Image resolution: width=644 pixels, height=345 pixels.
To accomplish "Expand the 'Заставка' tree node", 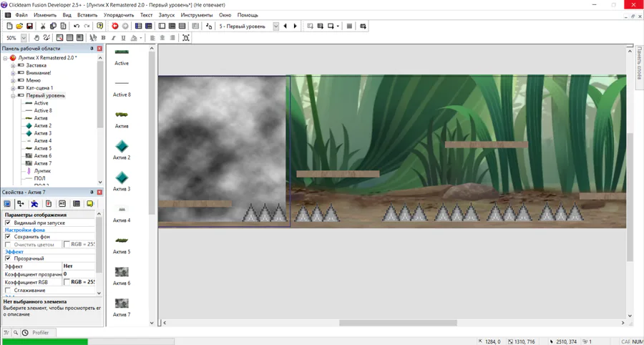I will pos(13,65).
